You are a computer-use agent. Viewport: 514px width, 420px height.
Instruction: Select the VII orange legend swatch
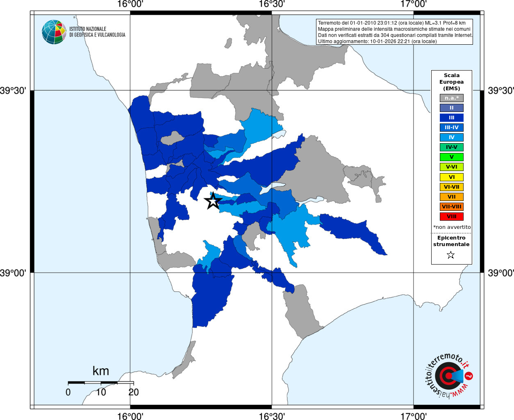coord(452,197)
